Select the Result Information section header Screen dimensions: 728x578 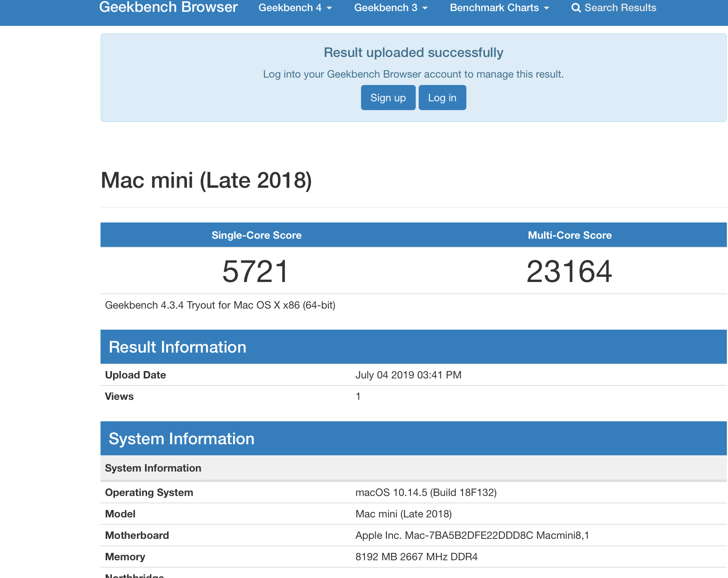point(414,347)
